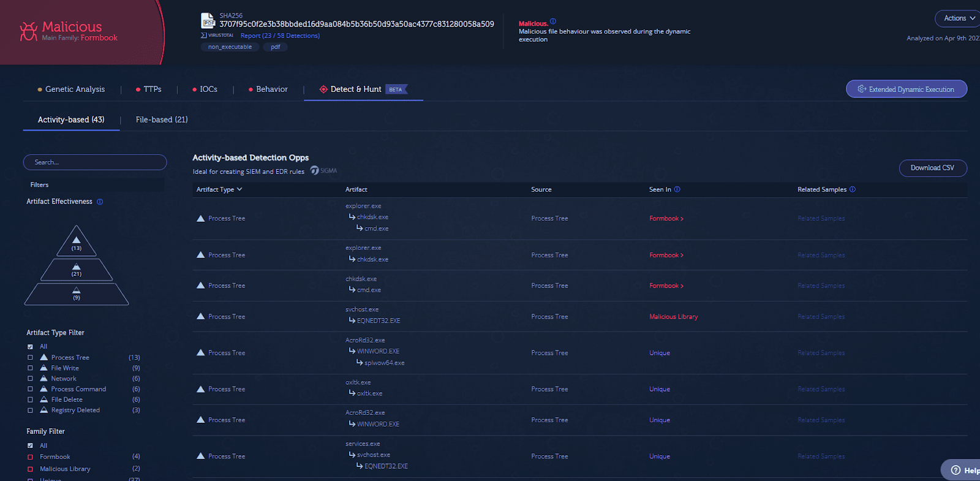
Task: Click the artifact Search input field
Action: point(95,162)
